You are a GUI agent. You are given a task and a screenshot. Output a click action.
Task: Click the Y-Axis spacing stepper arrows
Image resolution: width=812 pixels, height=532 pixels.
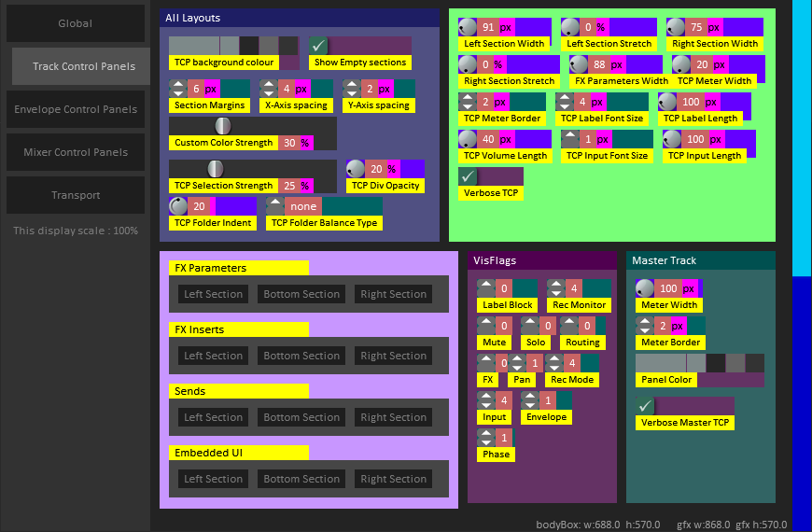click(x=352, y=89)
